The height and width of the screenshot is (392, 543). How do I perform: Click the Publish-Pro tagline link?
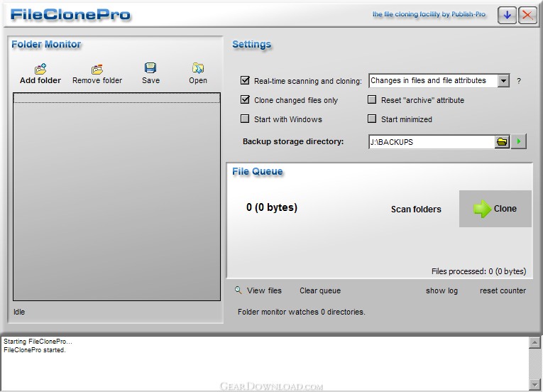[429, 14]
